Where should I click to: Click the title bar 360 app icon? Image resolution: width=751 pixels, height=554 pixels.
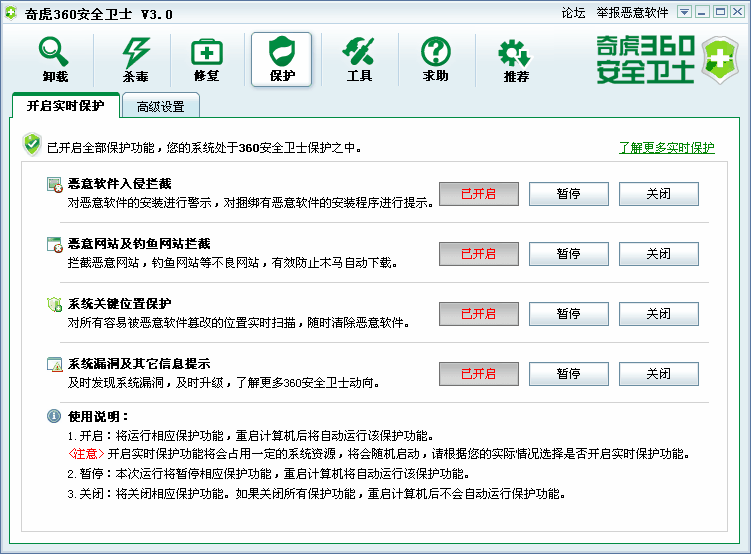(11, 13)
